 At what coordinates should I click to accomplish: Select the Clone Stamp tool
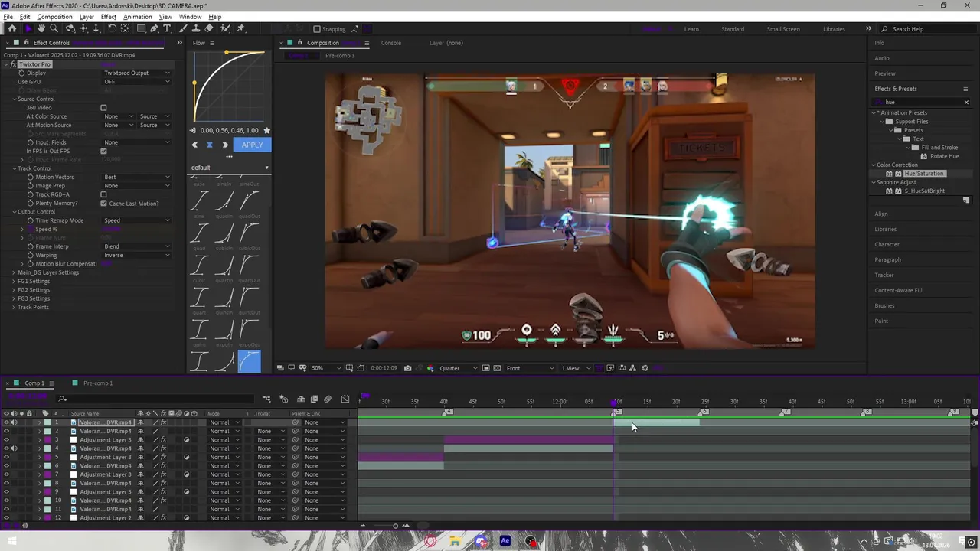197,28
